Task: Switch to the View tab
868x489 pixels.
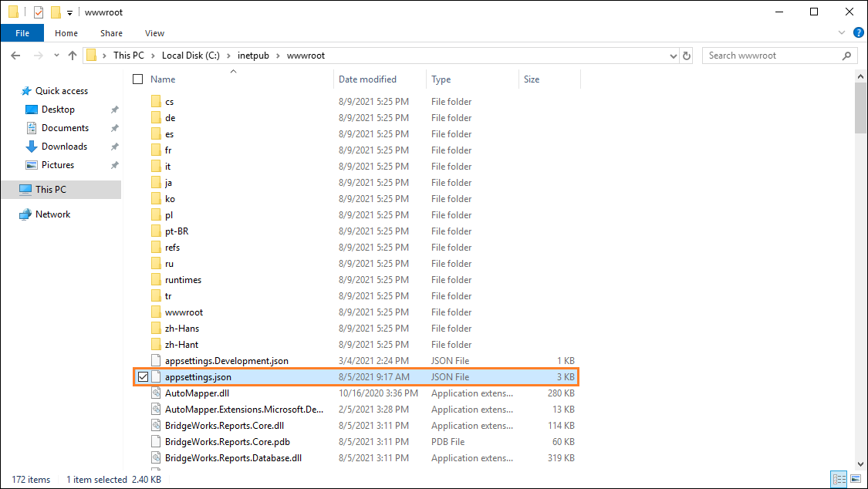Action: point(154,33)
